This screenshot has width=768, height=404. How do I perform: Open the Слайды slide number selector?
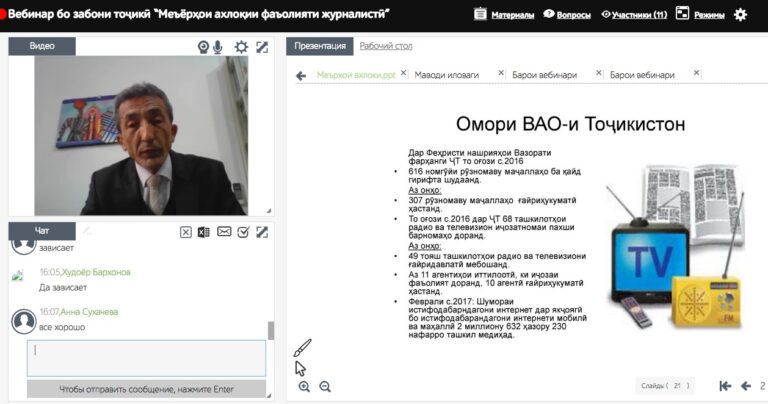click(x=666, y=386)
